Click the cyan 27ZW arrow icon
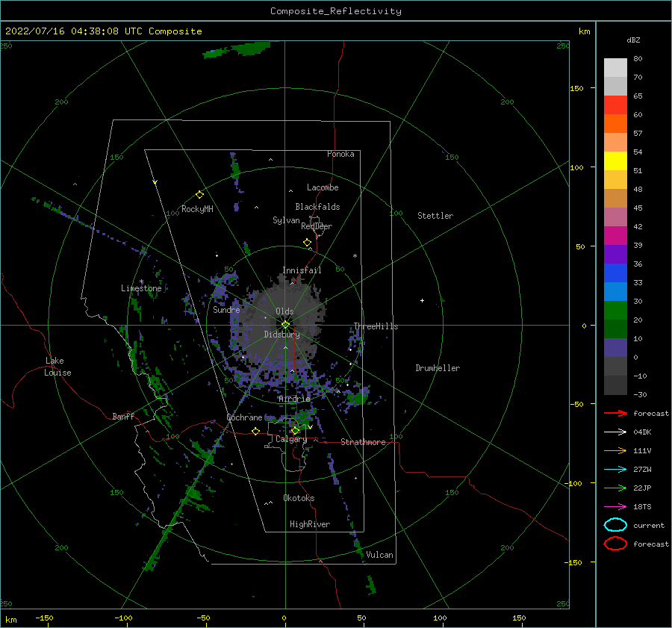The image size is (672, 628). click(615, 470)
